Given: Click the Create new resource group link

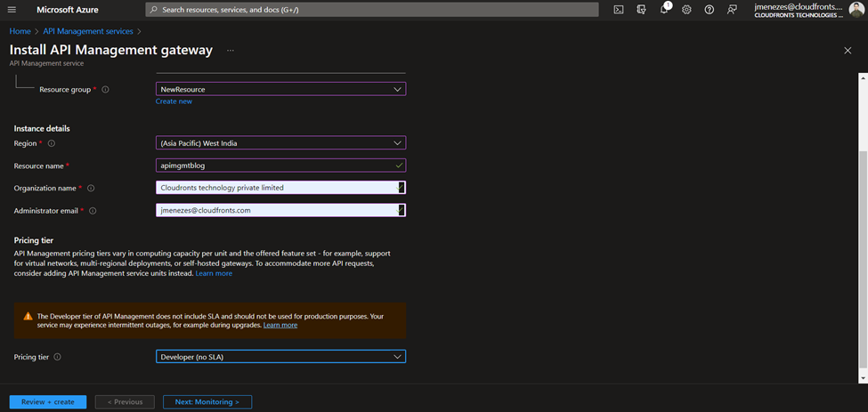Looking at the screenshot, I should (174, 101).
